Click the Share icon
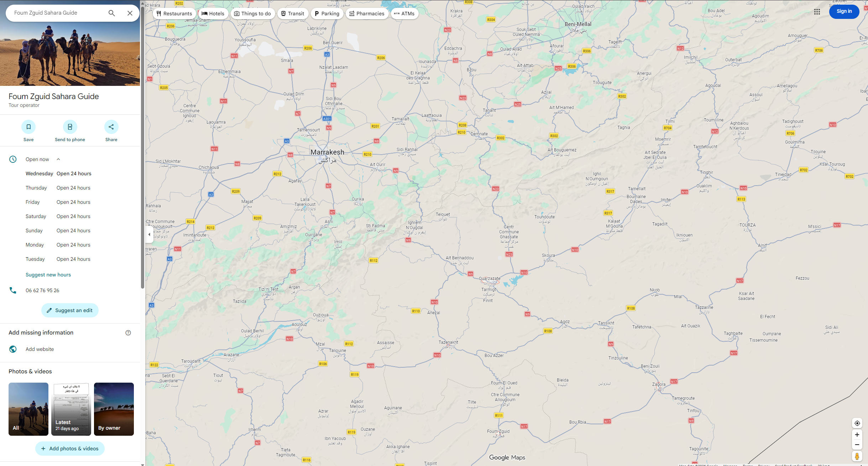Viewport: 868px width, 466px height. click(x=111, y=127)
